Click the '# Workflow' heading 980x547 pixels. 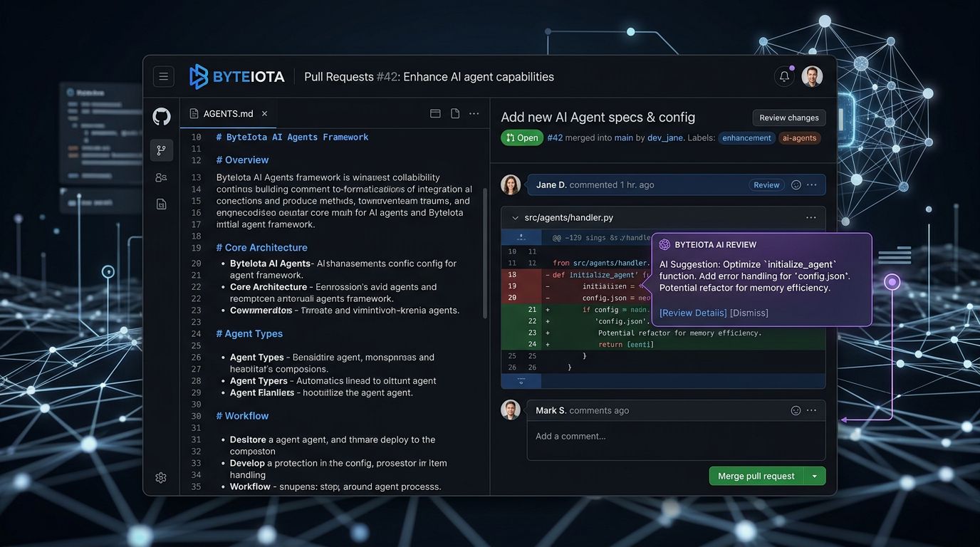coord(242,416)
